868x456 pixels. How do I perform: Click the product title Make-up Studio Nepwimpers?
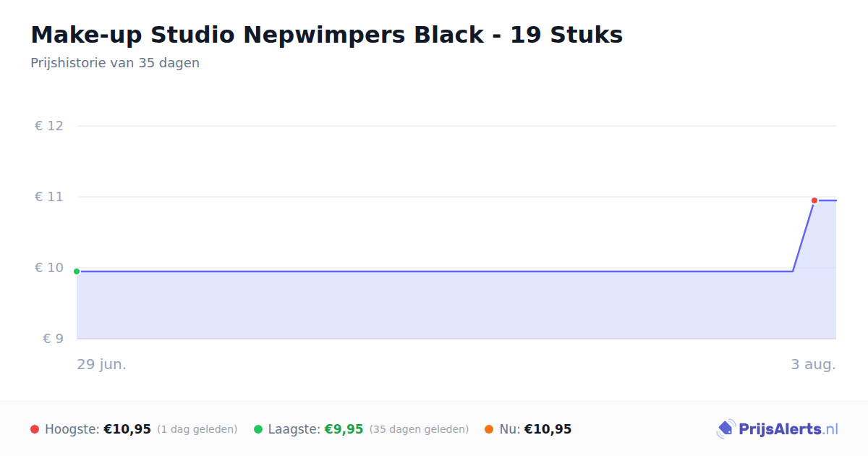click(x=326, y=35)
